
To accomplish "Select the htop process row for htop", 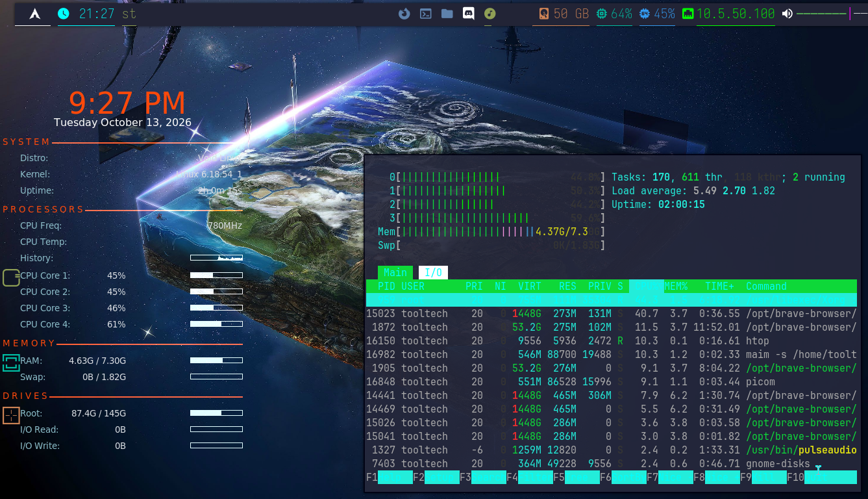I will coord(612,340).
